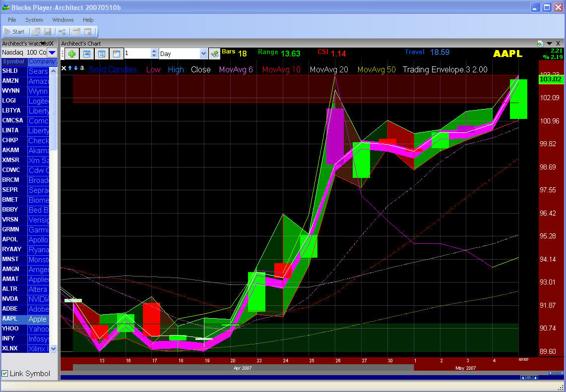Viewport: 566px width, 392px height.
Task: Toggle MovAvg 6 indicator in legend
Action: [x=236, y=70]
